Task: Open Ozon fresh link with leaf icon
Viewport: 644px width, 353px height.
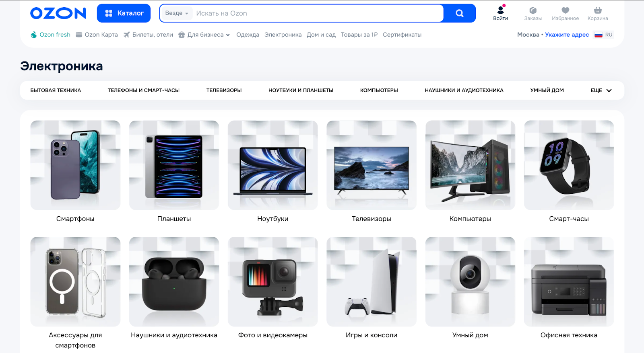Action: pyautogui.click(x=51, y=35)
